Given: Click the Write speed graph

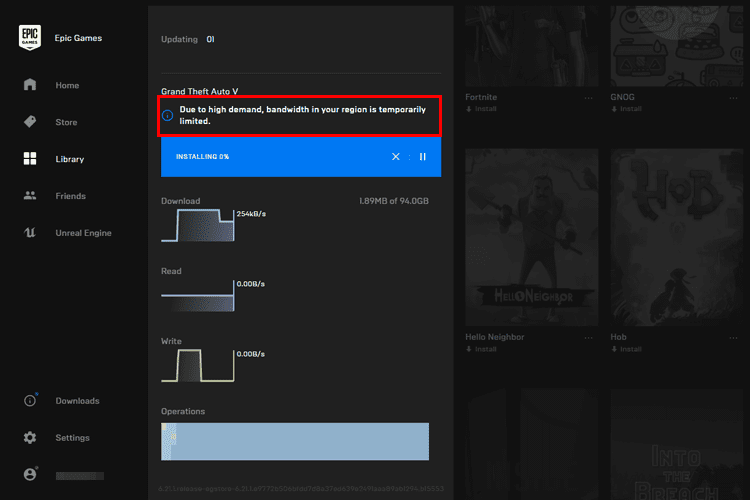Looking at the screenshot, I should point(198,366).
